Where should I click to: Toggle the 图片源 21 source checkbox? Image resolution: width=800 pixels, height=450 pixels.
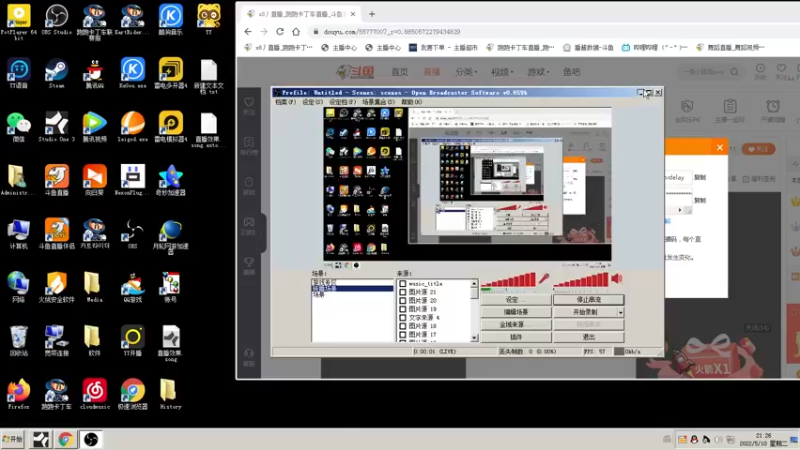(x=403, y=292)
